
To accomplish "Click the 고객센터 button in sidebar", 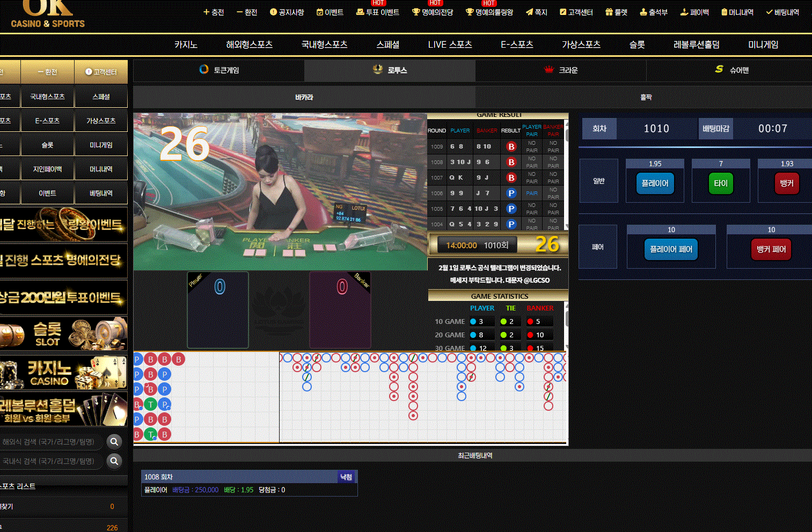I will click(x=101, y=72).
